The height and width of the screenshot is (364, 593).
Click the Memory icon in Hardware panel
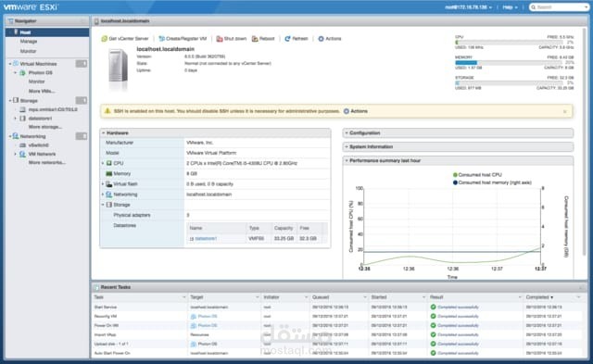(x=109, y=173)
